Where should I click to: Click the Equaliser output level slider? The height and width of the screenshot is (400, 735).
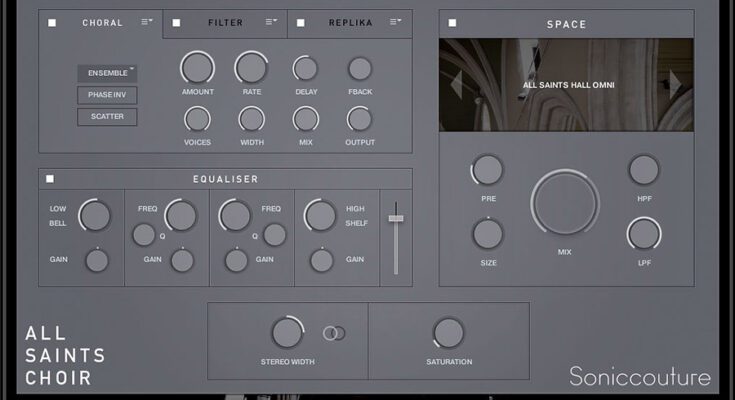pos(396,218)
